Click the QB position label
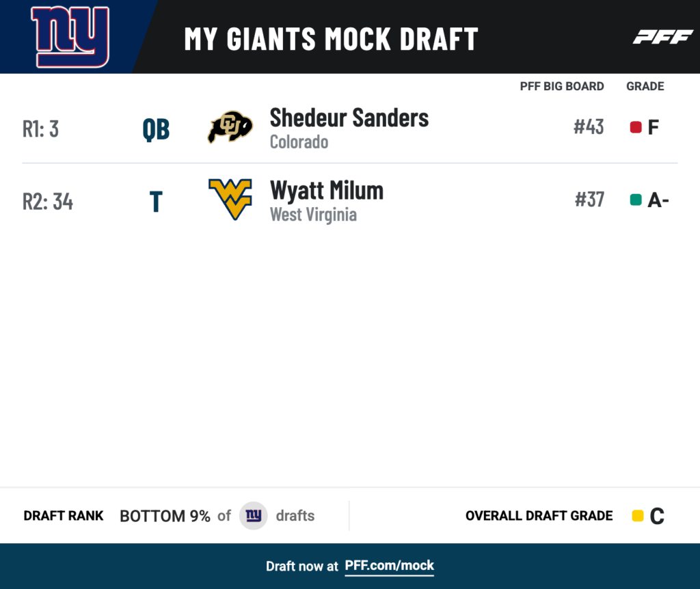The image size is (700, 589). coord(156,130)
